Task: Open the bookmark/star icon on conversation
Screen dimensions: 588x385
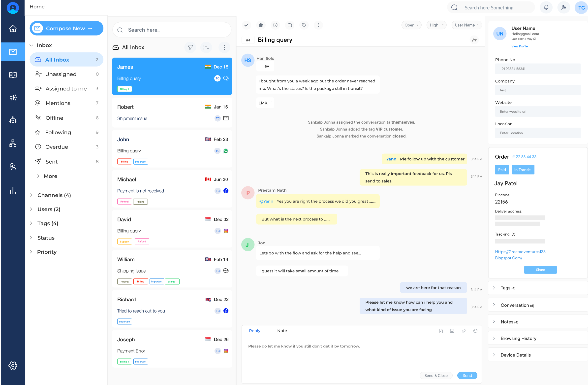Action: click(x=261, y=25)
